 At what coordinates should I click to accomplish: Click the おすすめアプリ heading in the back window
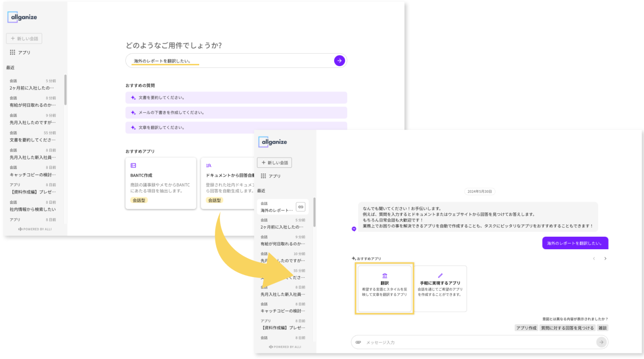click(140, 151)
